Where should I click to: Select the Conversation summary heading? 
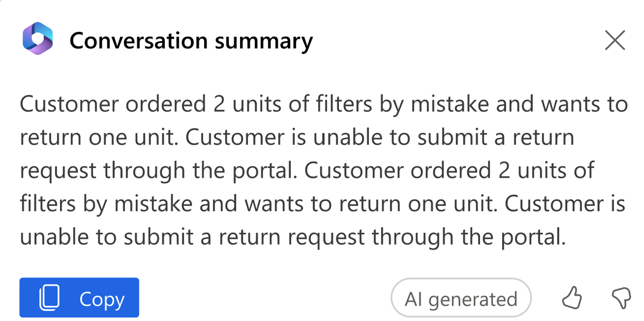pyautogui.click(x=191, y=41)
